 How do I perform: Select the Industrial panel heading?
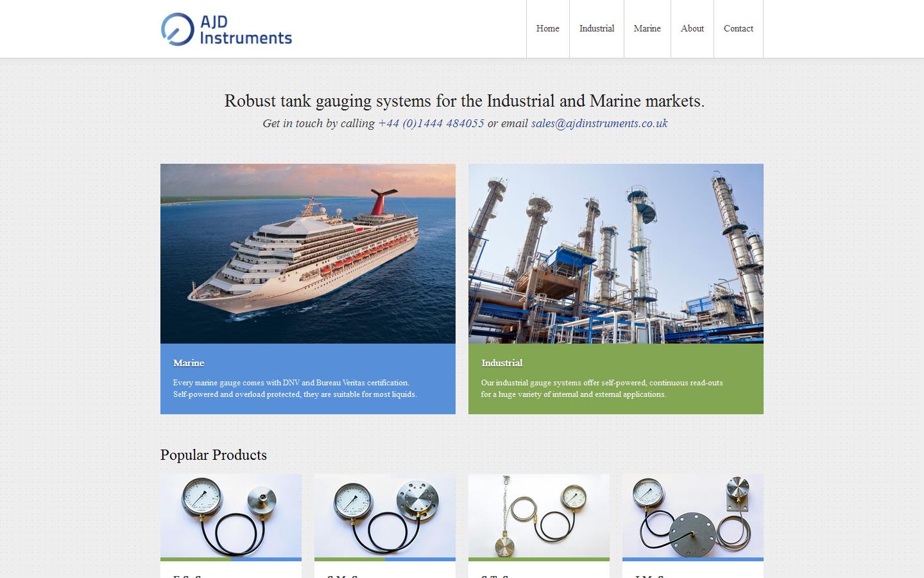(502, 363)
